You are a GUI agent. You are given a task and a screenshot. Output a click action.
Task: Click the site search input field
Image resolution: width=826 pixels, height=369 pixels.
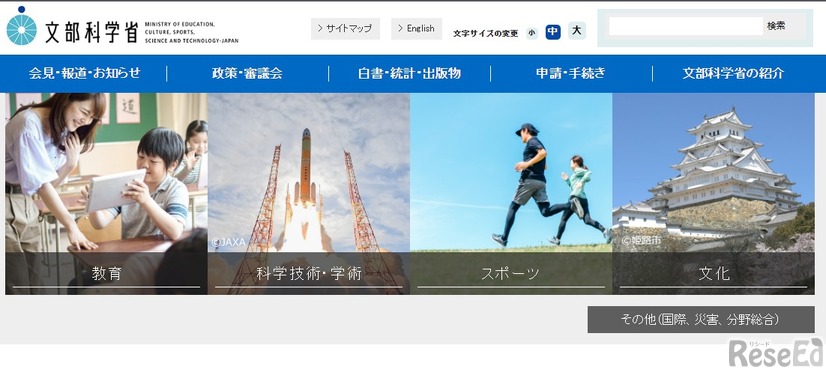(x=685, y=26)
